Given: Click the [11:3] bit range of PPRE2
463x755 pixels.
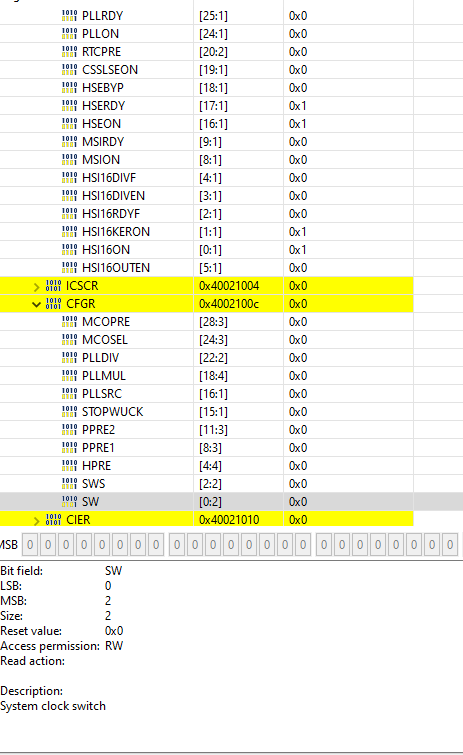Looking at the screenshot, I should pyautogui.click(x=213, y=430).
